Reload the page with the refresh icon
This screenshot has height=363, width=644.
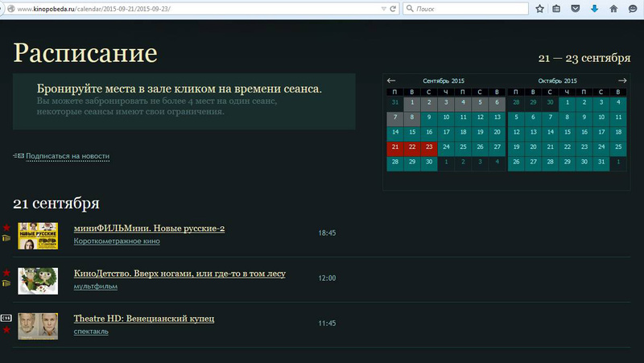(x=393, y=9)
